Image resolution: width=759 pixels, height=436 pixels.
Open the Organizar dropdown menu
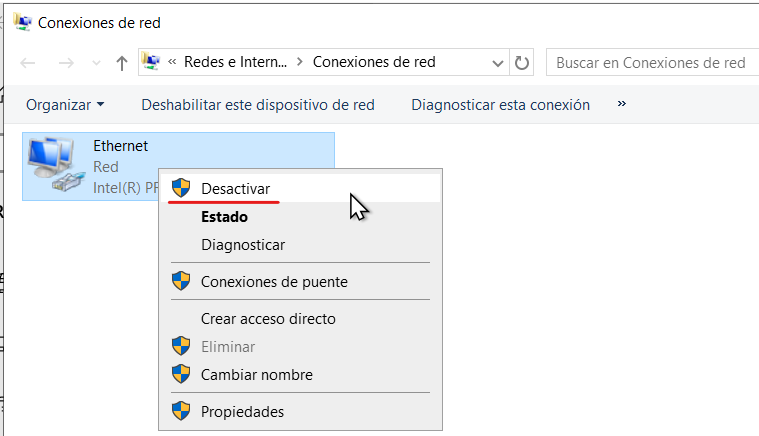[65, 104]
